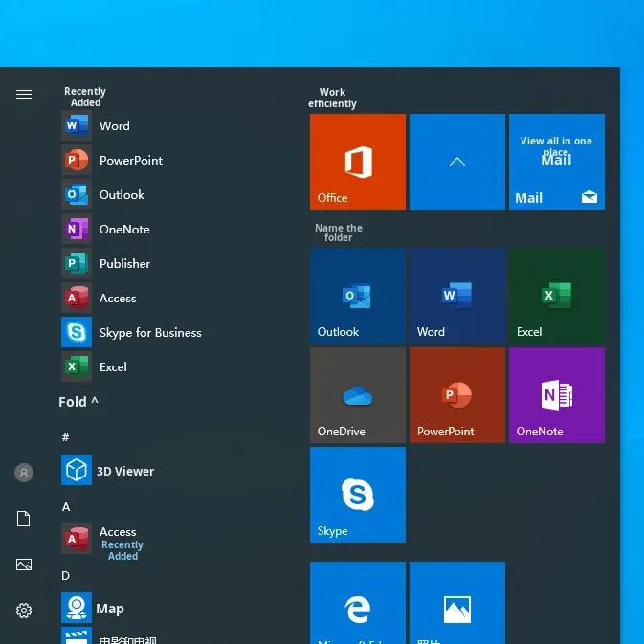Image resolution: width=644 pixels, height=644 pixels.
Task: Open 3D Viewer app
Action: click(x=124, y=471)
